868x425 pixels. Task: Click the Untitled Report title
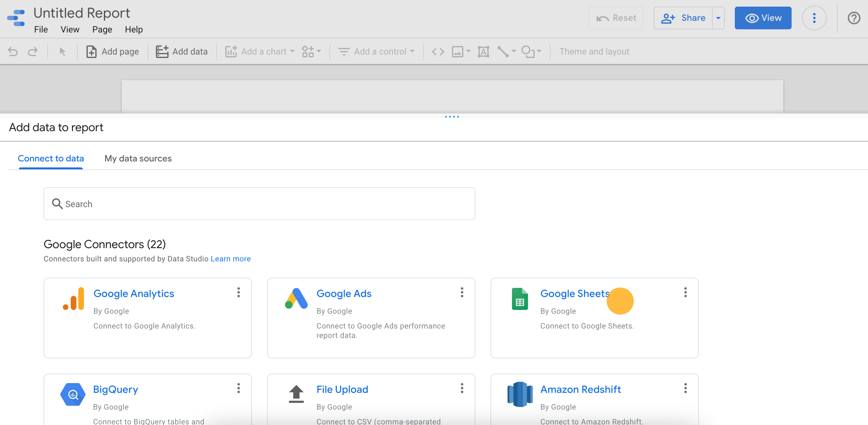pyautogui.click(x=81, y=13)
